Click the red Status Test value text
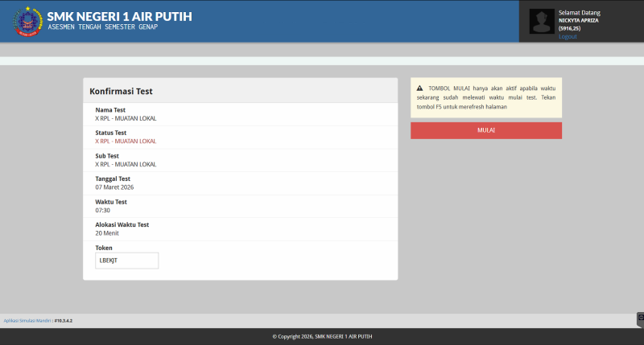This screenshot has width=644, height=345. [x=126, y=141]
